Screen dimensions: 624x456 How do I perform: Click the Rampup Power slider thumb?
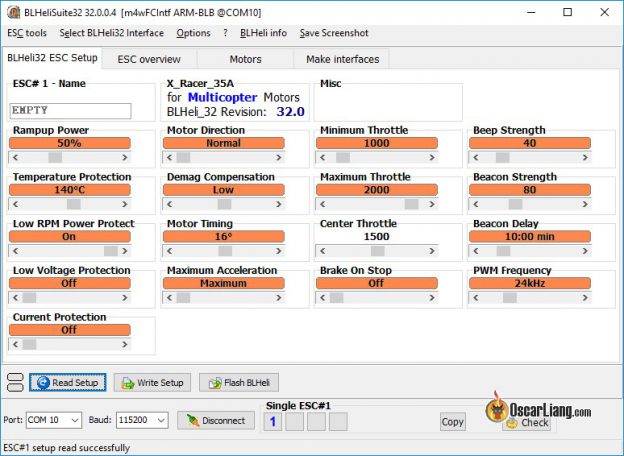pyautogui.click(x=55, y=158)
